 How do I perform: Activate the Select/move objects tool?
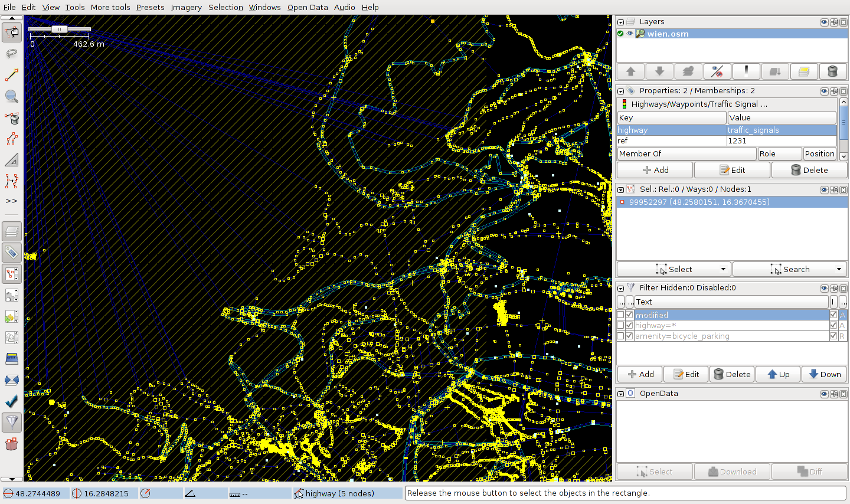tap(11, 32)
